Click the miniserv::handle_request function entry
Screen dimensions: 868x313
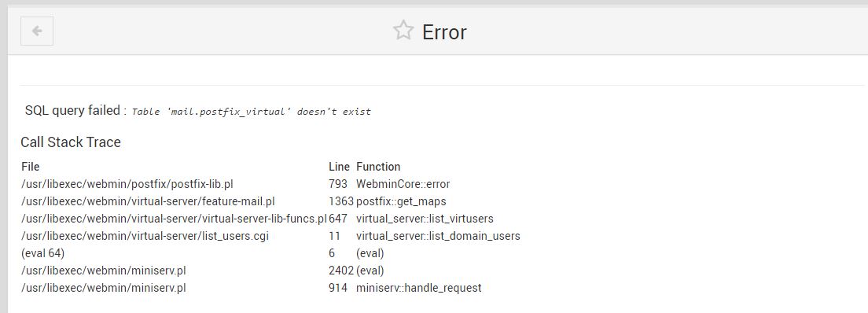(418, 288)
